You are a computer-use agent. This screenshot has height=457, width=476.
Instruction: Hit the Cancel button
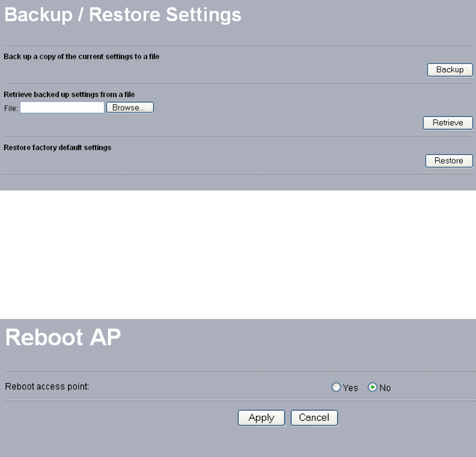click(314, 418)
